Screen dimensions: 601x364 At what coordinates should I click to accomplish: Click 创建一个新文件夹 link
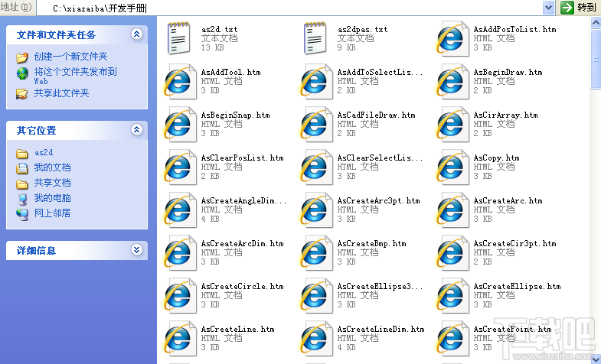[x=70, y=57]
